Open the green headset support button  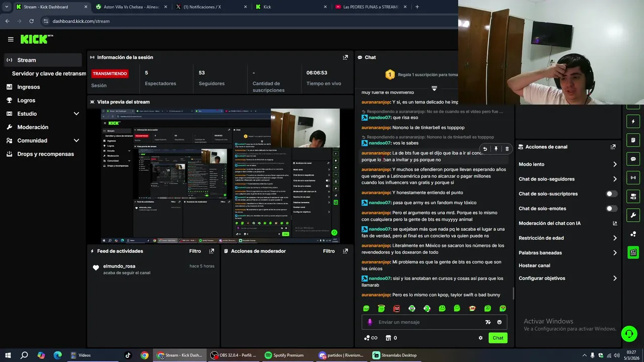click(x=629, y=333)
